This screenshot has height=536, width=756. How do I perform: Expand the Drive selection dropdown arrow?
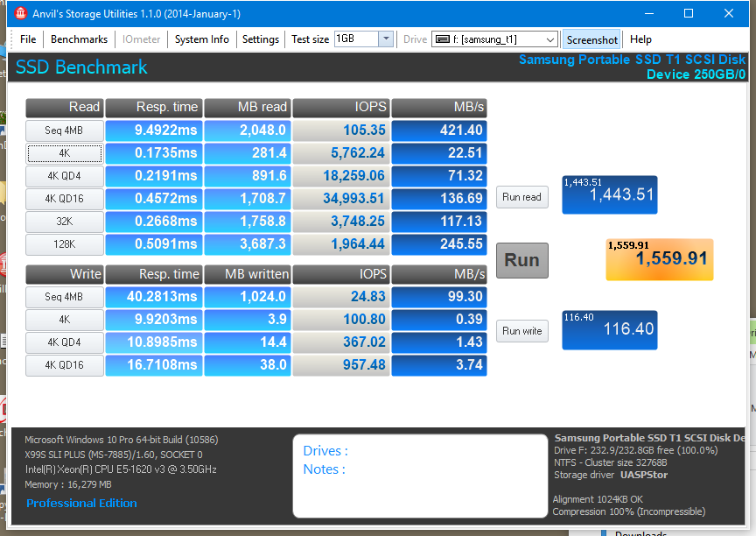tap(549, 39)
